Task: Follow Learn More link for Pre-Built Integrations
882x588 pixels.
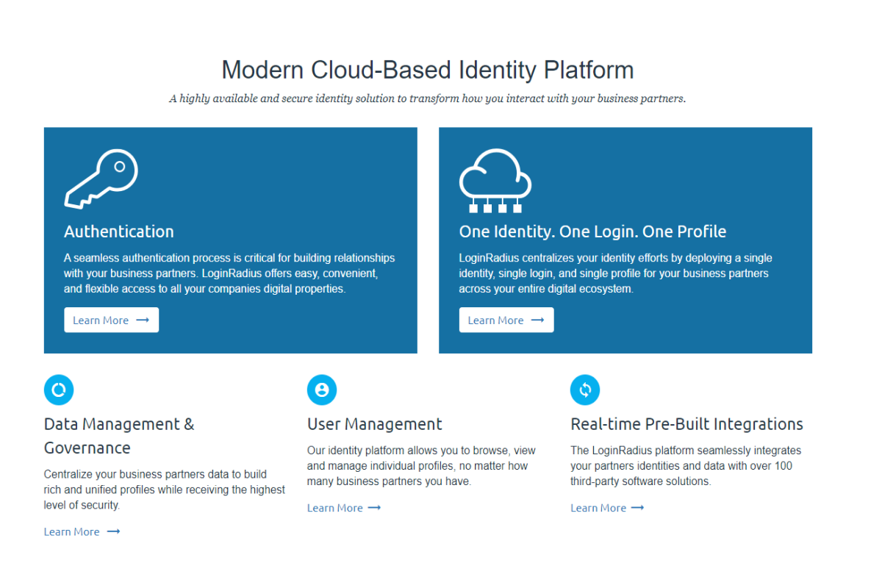Action: (607, 508)
